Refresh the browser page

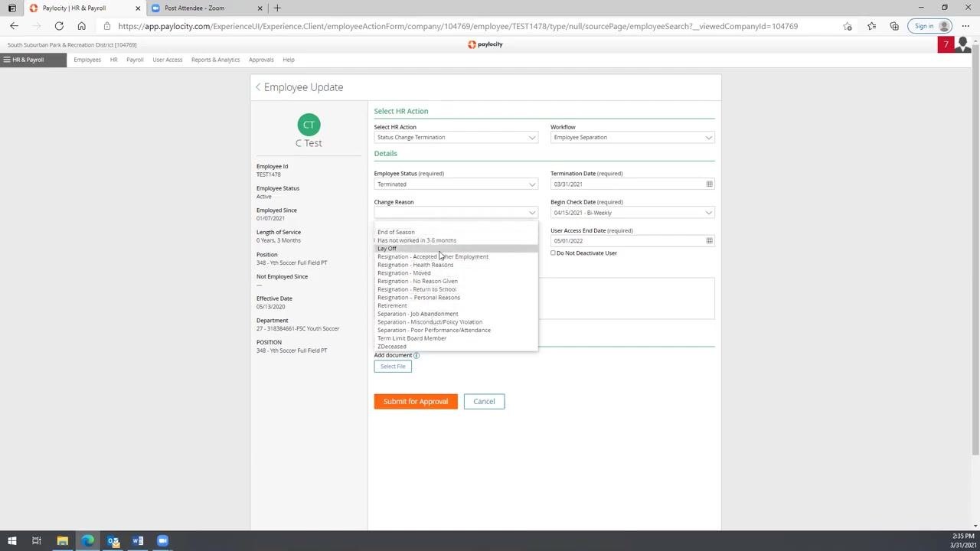click(59, 26)
